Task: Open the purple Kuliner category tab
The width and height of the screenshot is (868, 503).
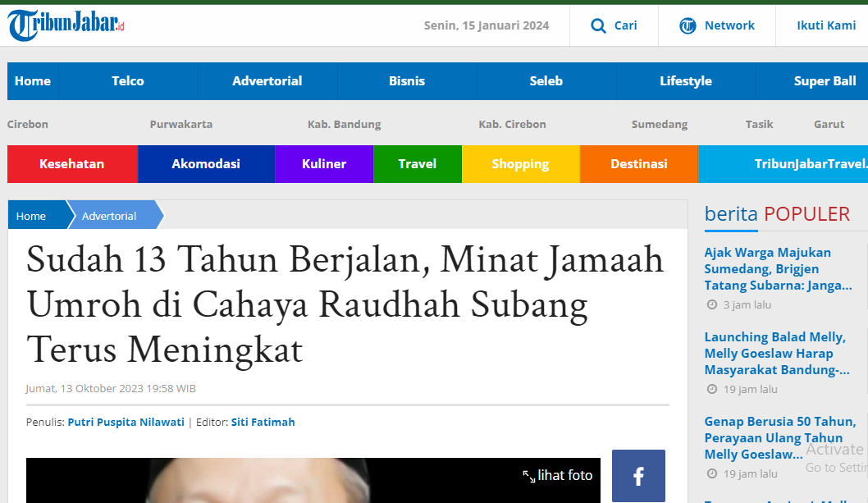Action: [324, 164]
